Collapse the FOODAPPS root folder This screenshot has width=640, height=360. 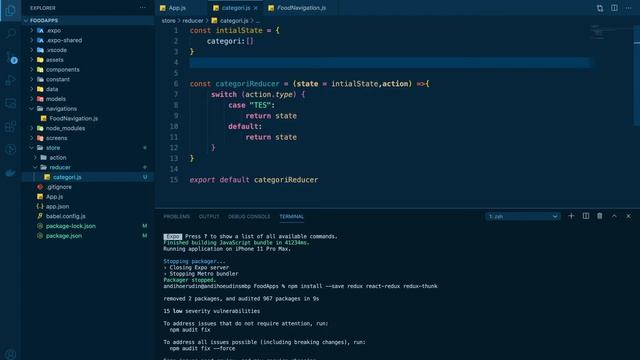click(88, 20)
